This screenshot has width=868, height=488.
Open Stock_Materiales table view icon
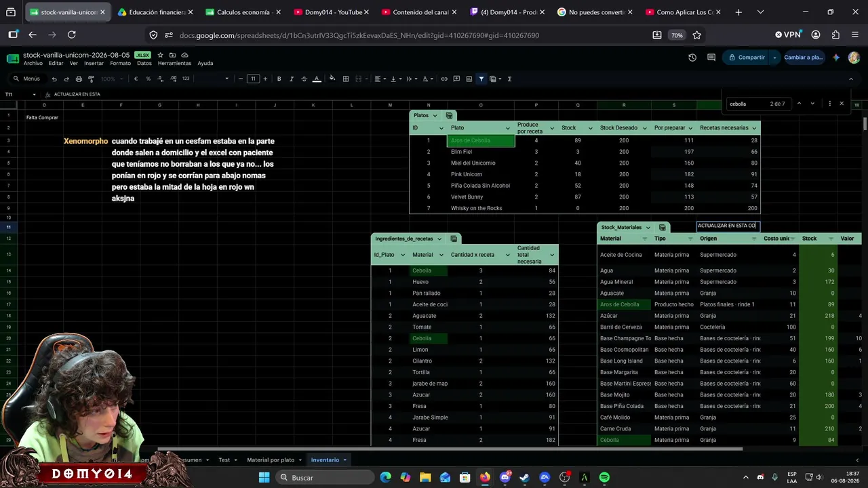663,228
